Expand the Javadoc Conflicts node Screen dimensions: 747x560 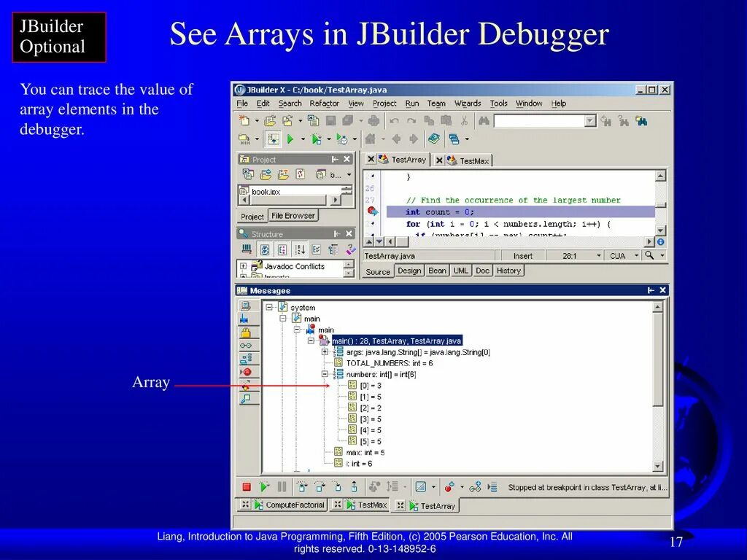click(x=244, y=266)
